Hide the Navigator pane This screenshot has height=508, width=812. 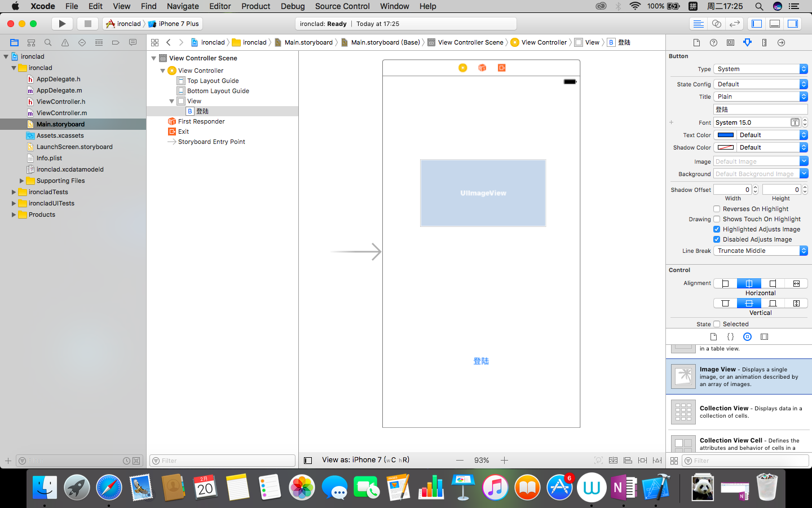click(x=757, y=24)
